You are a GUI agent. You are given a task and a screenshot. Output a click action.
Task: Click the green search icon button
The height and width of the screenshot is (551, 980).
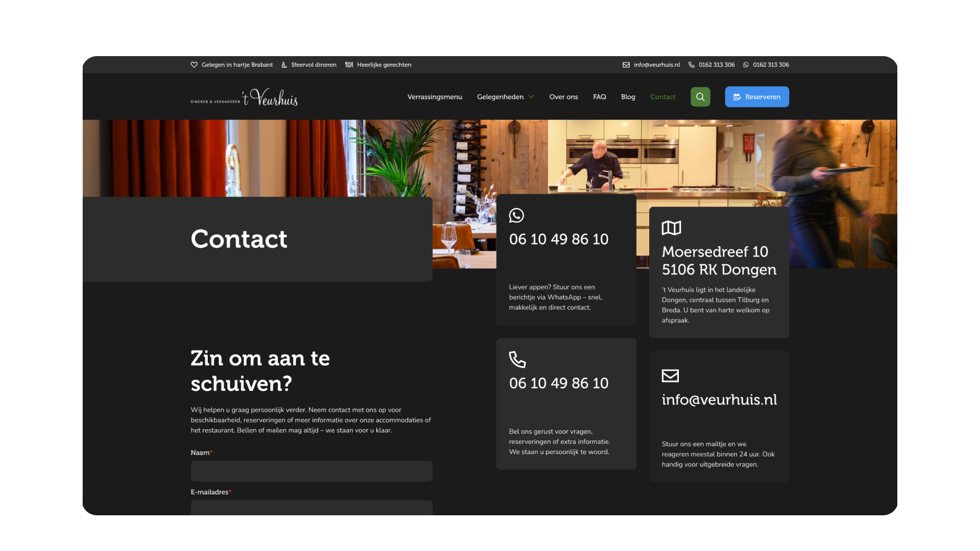pyautogui.click(x=700, y=97)
